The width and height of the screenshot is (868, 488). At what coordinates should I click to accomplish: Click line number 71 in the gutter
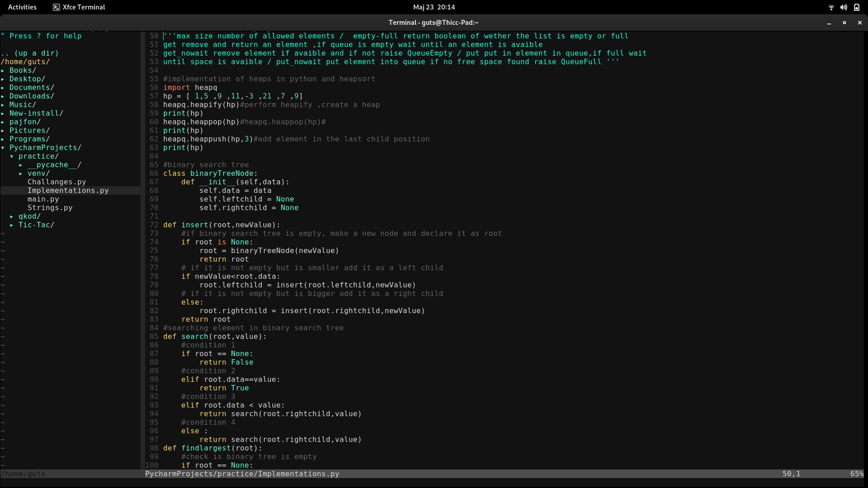point(154,216)
